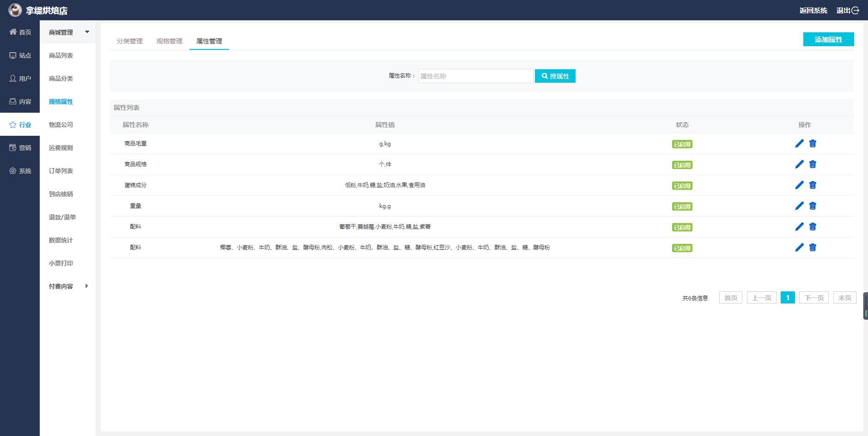Delete the 商品规格 attribute row
Viewport: 868px width, 436px height.
[x=813, y=164]
